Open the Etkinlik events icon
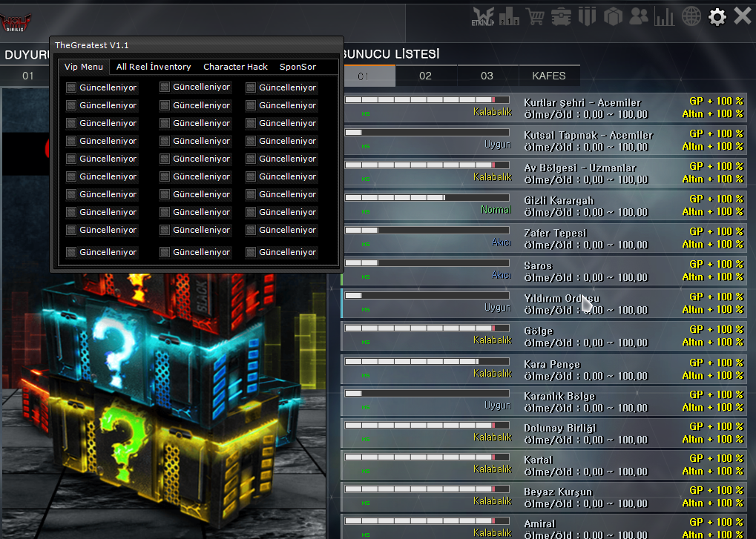Screen dimensions: 756x539 483,16
